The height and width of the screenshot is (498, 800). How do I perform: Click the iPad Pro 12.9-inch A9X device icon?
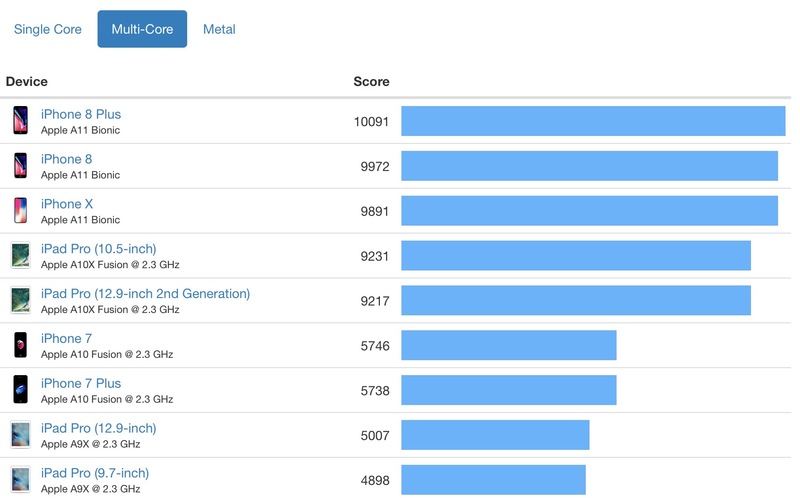click(x=20, y=435)
